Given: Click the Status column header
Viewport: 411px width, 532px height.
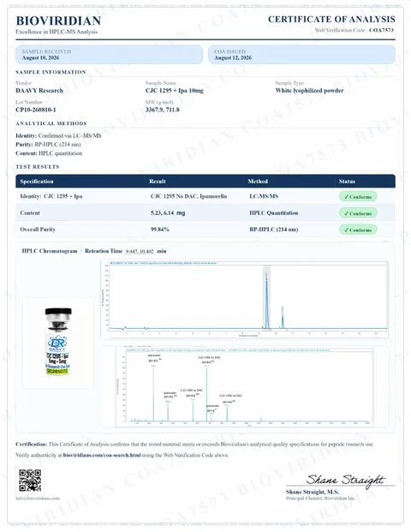Looking at the screenshot, I should pyautogui.click(x=347, y=181).
